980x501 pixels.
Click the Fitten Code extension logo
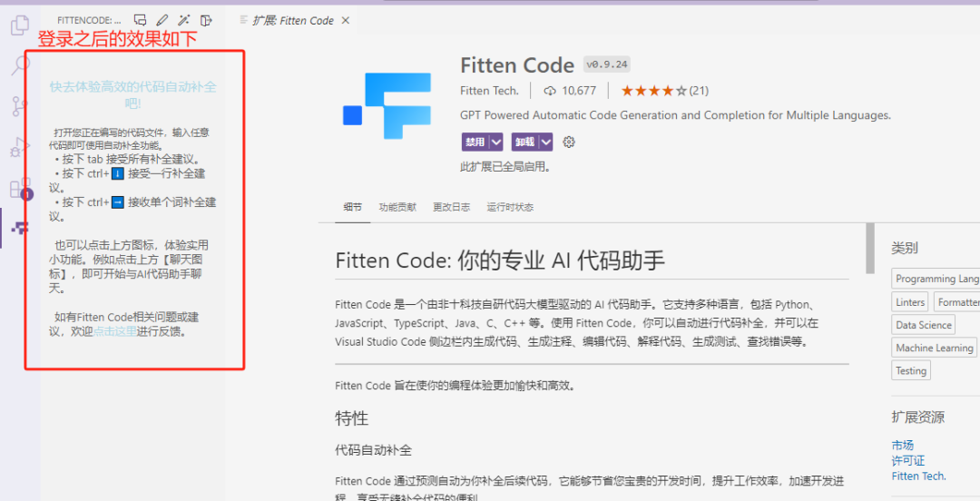click(x=387, y=105)
